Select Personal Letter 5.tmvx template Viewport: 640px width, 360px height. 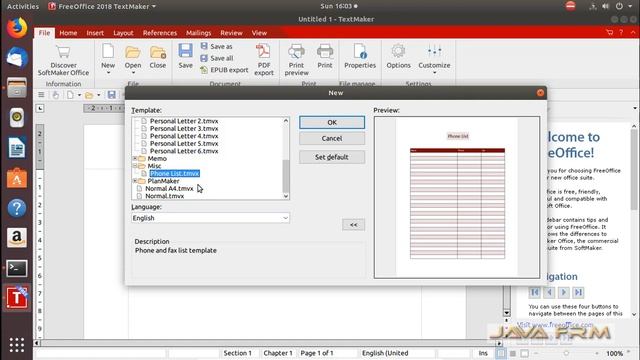184,144
